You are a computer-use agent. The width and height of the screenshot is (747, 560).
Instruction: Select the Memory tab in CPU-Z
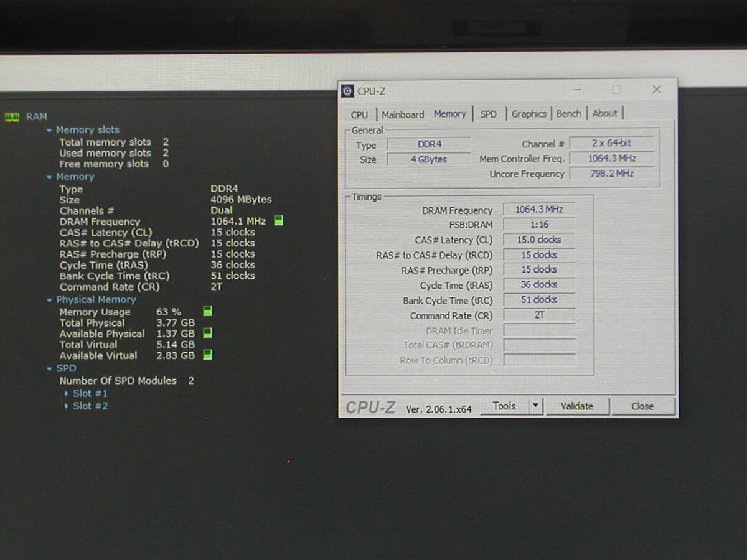450,114
